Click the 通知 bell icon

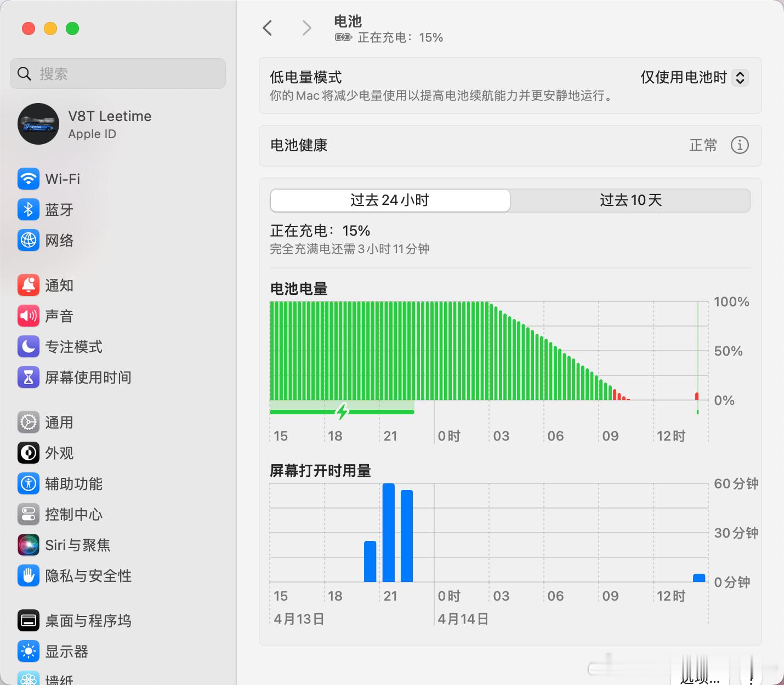28,285
